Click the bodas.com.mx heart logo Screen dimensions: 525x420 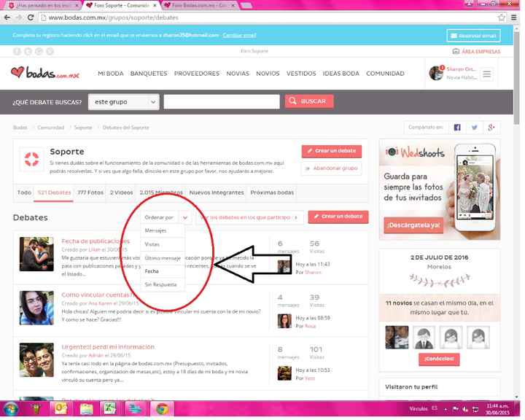[45, 73]
